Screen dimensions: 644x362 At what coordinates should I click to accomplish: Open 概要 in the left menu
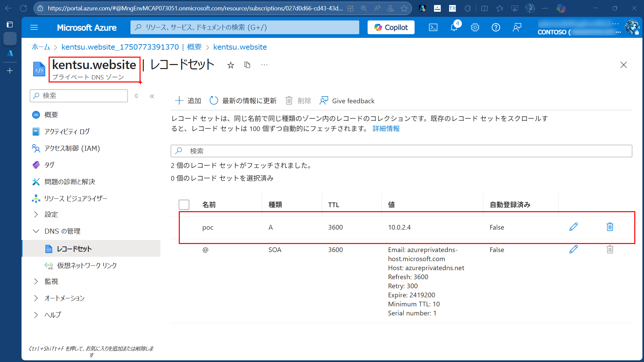point(51,115)
